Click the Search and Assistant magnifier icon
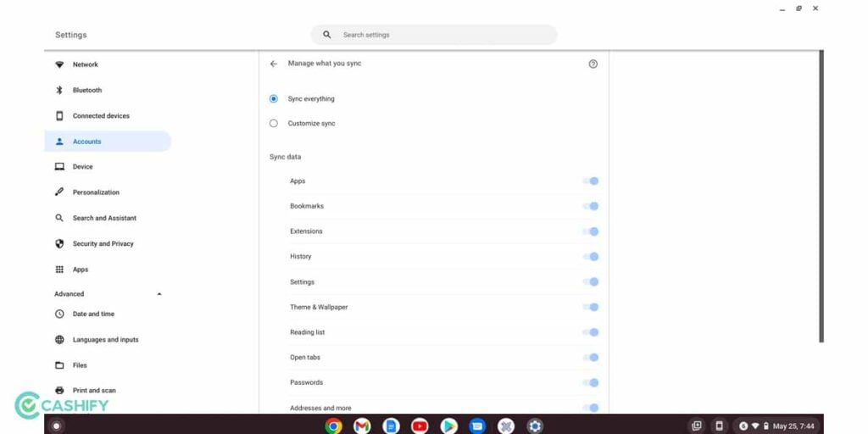Screen dimensions: 868x434 (59, 218)
